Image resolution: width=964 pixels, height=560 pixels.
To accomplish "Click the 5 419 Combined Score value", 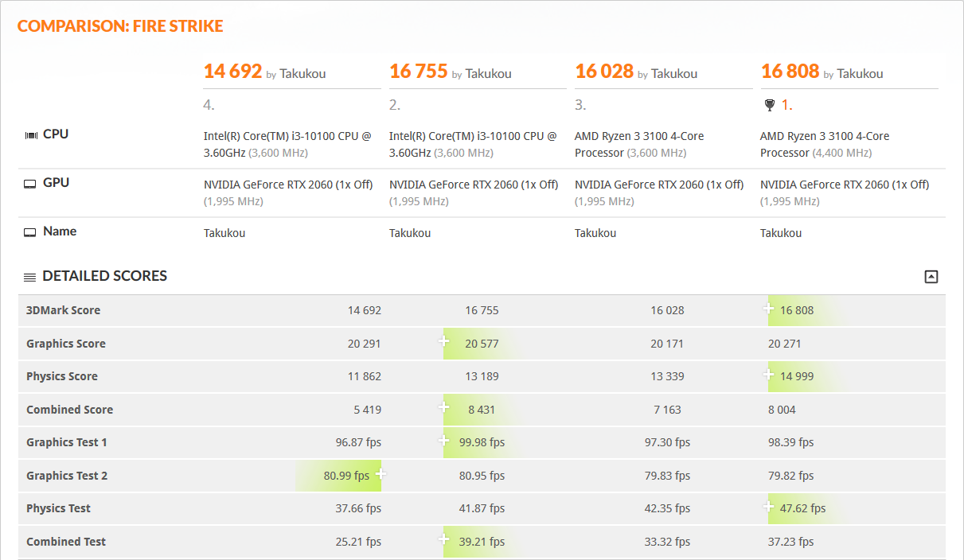I will pyautogui.click(x=368, y=410).
